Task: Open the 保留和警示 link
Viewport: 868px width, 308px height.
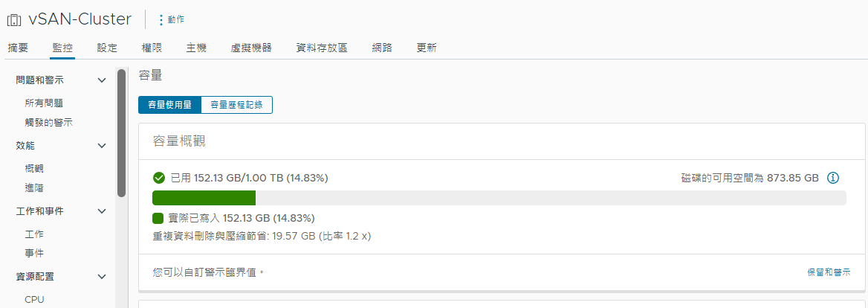Action: click(x=829, y=272)
